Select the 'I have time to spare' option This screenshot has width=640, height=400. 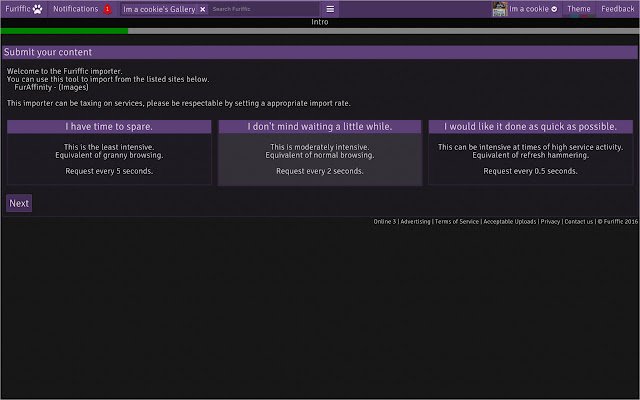point(109,152)
